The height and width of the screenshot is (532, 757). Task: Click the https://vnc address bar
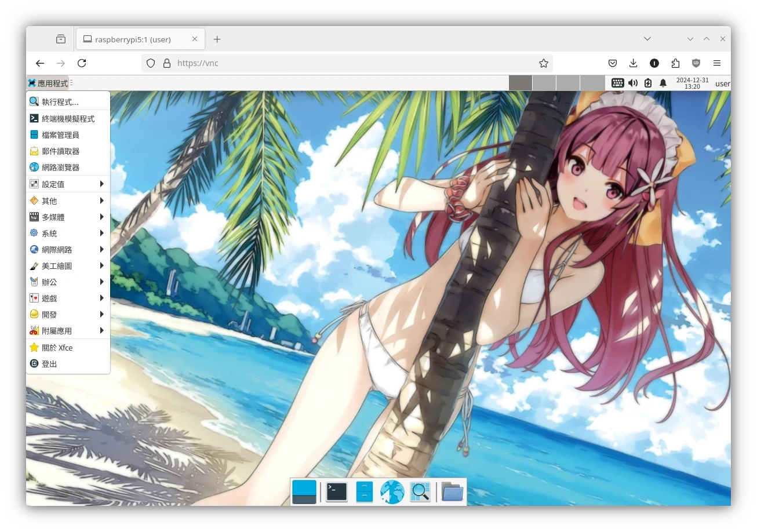[348, 63]
